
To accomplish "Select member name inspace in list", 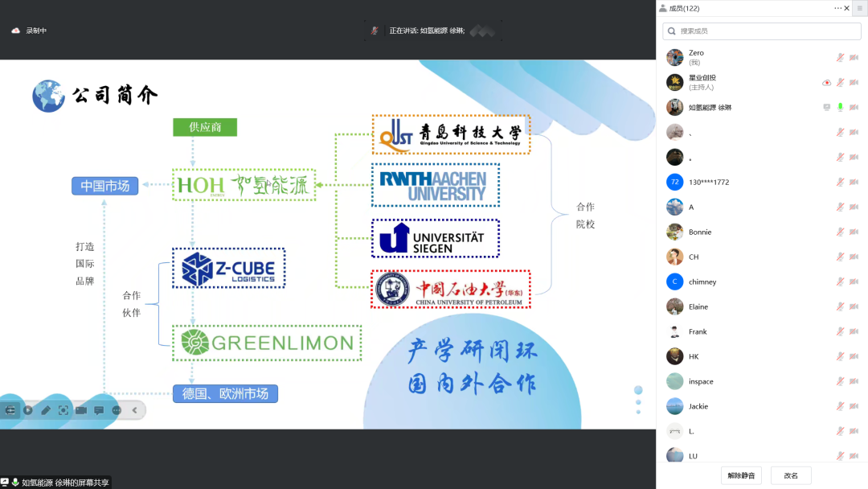I will (701, 381).
